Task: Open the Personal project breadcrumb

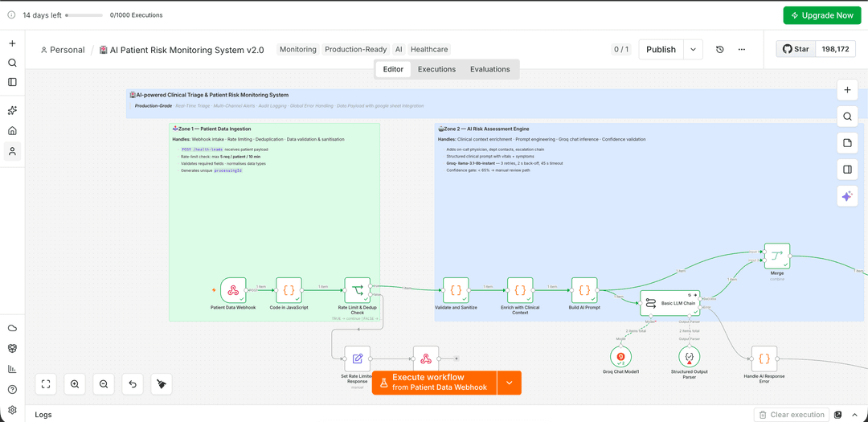Action: (x=63, y=50)
